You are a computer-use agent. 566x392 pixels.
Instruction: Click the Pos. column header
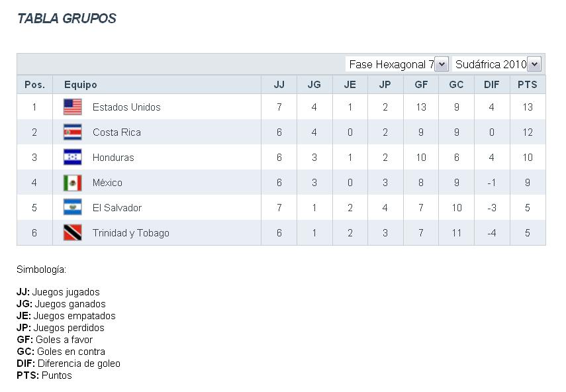(34, 85)
